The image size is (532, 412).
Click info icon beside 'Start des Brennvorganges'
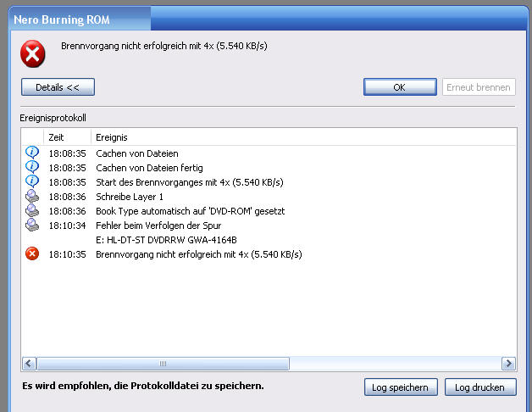click(32, 181)
